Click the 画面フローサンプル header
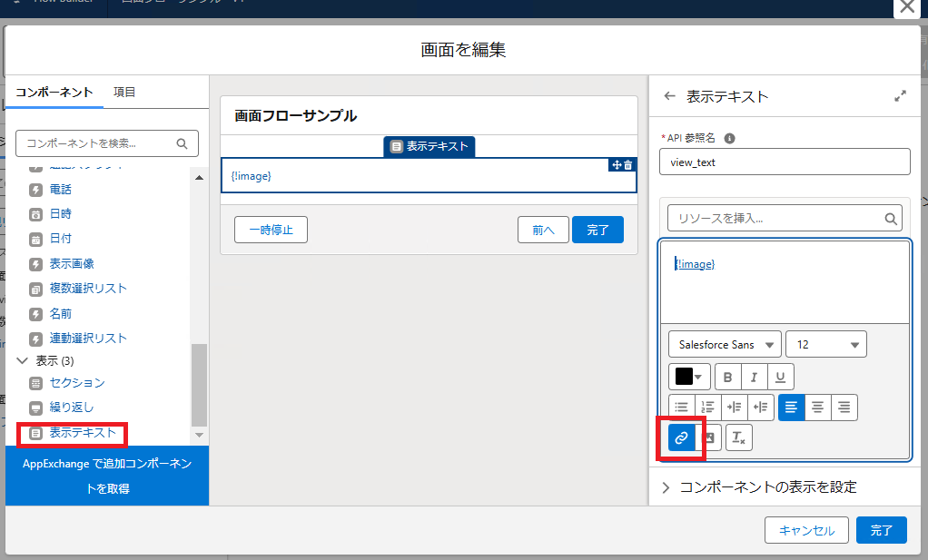 click(x=295, y=115)
